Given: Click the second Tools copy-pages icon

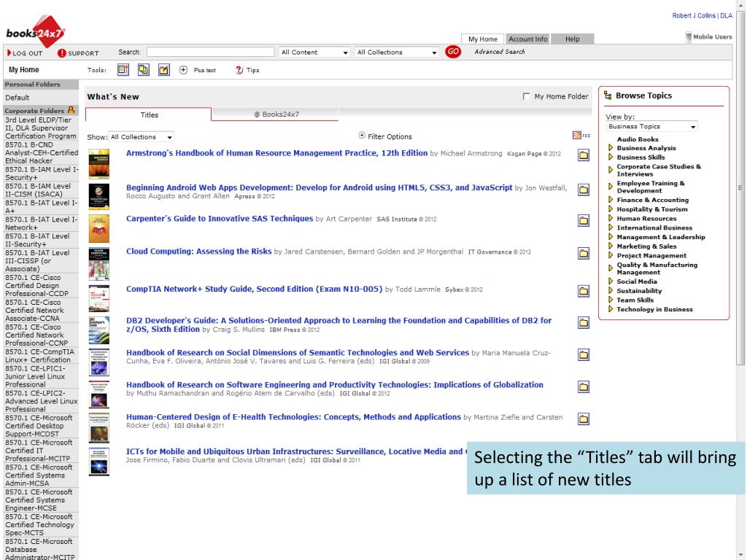Looking at the screenshot, I should click(144, 70).
